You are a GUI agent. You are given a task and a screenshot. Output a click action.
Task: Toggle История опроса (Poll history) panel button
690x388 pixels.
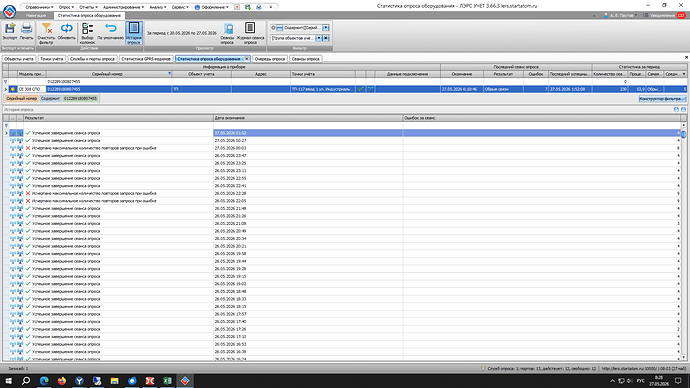pyautogui.click(x=134, y=33)
